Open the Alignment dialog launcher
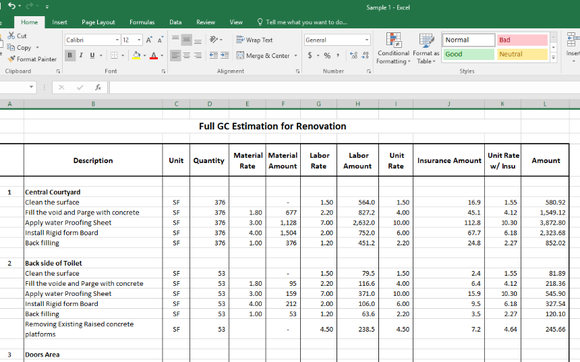The height and width of the screenshot is (362, 580). [298, 71]
